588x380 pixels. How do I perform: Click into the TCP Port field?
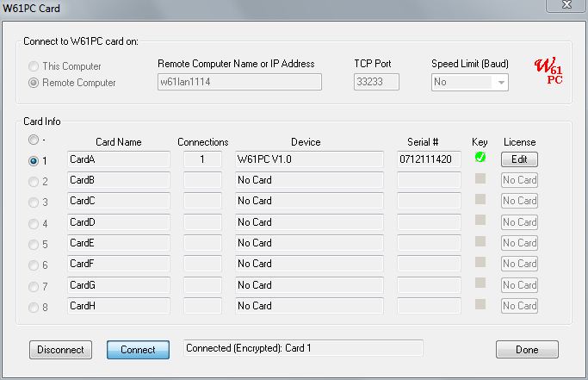coord(376,82)
